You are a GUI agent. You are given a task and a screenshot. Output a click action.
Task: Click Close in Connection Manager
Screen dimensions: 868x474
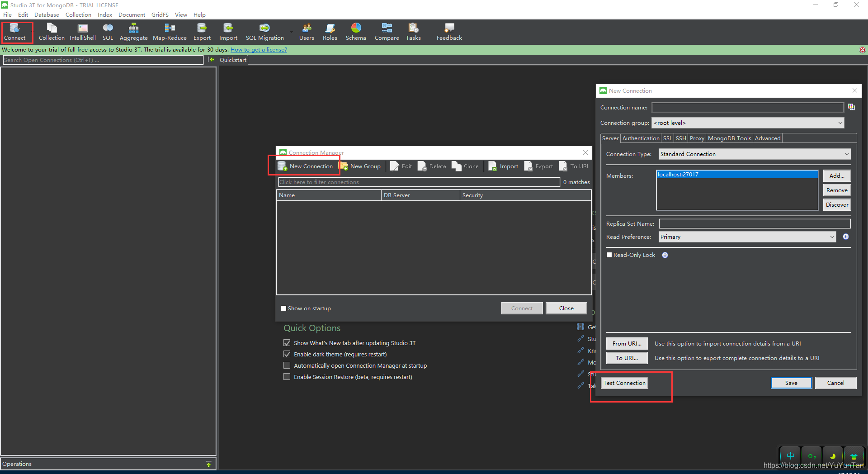pos(566,308)
